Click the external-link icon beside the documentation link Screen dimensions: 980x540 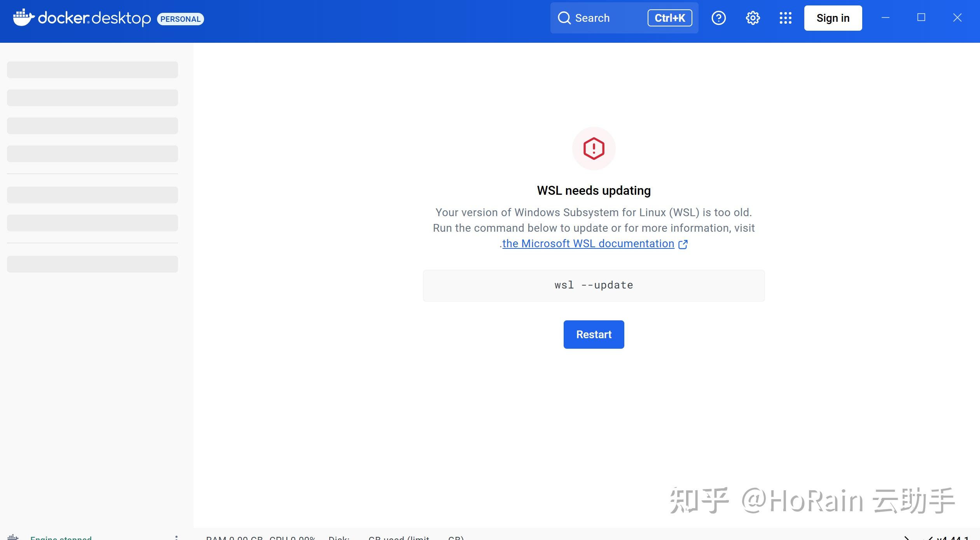pyautogui.click(x=683, y=244)
